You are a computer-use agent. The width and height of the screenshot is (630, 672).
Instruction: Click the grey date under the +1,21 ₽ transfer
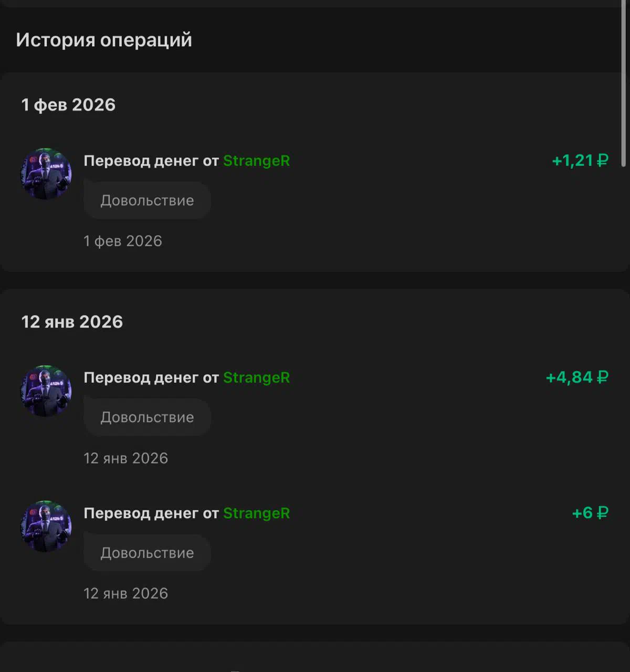123,241
